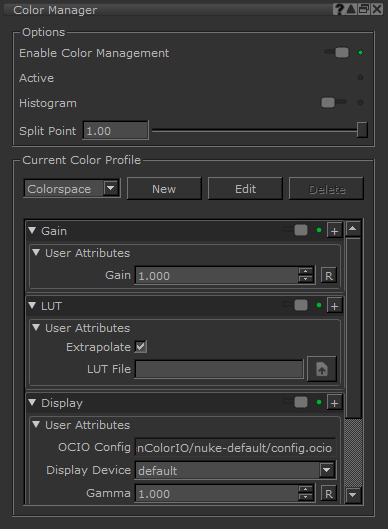Reset Gain value with R button
This screenshot has width=388, height=529.
point(329,276)
